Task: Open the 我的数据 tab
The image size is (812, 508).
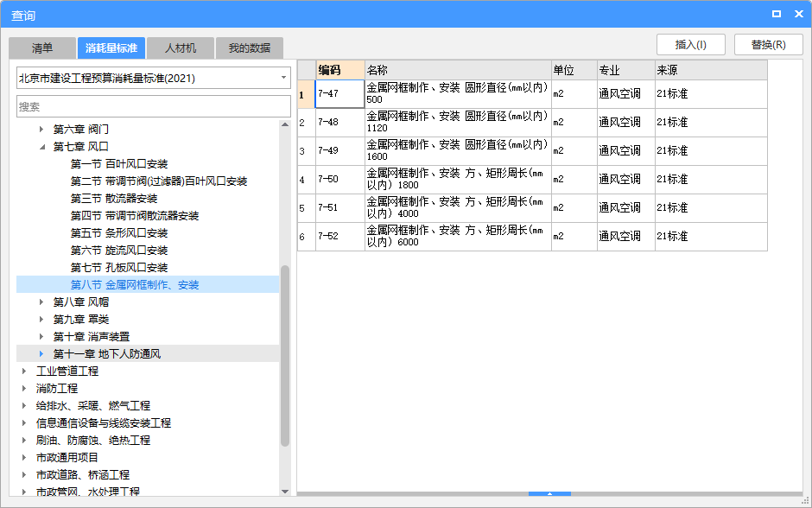Action: click(x=249, y=48)
